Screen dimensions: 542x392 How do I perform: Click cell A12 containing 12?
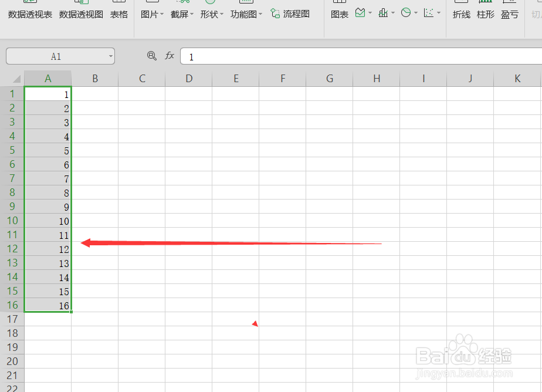pos(48,249)
